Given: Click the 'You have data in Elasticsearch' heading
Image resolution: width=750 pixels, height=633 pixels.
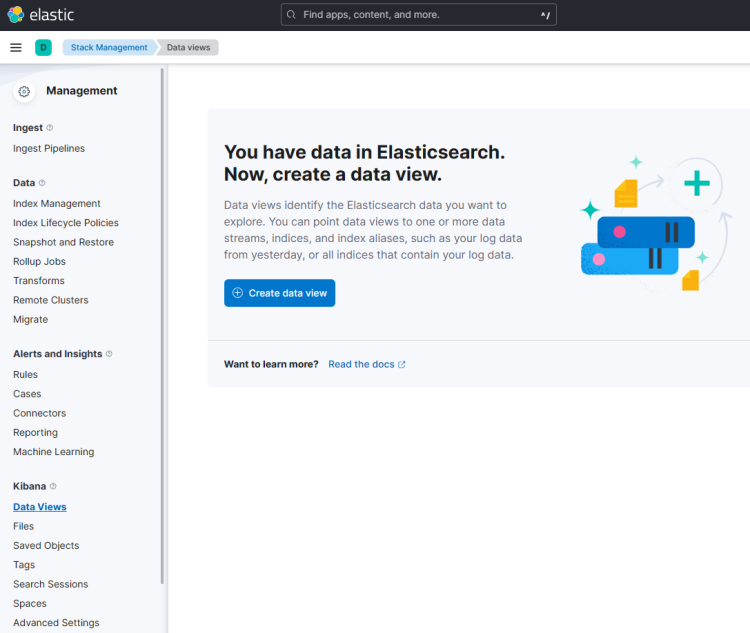Looking at the screenshot, I should click(364, 163).
